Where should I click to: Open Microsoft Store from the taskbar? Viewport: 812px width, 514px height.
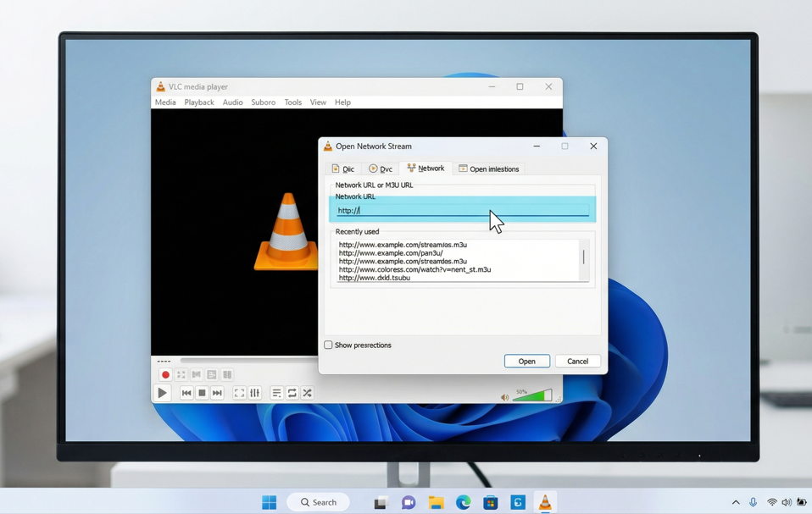click(x=491, y=502)
